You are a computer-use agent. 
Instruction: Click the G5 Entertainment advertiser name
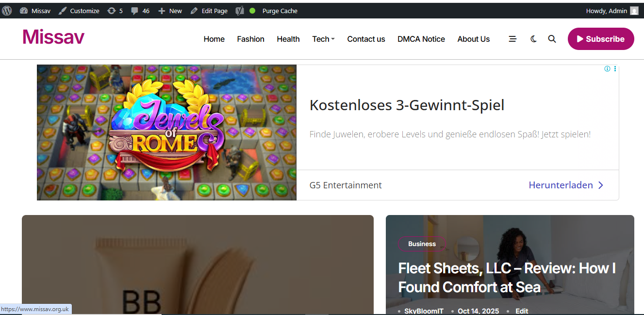click(x=346, y=185)
